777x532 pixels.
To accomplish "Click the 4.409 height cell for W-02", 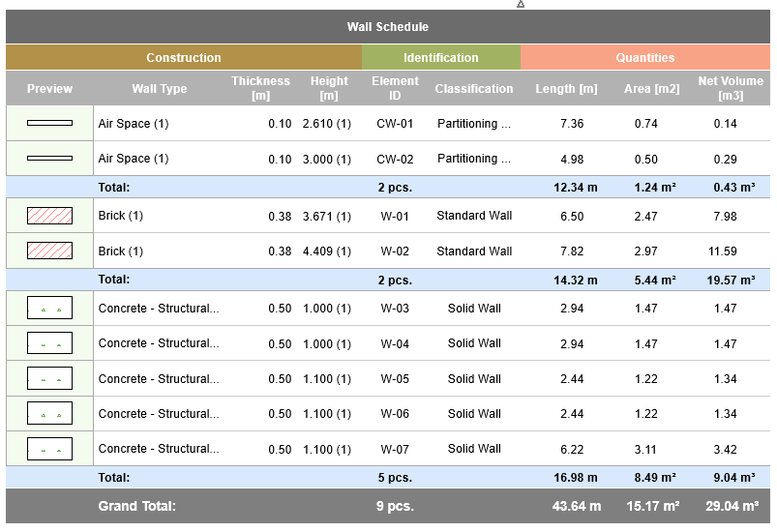I will (326, 251).
